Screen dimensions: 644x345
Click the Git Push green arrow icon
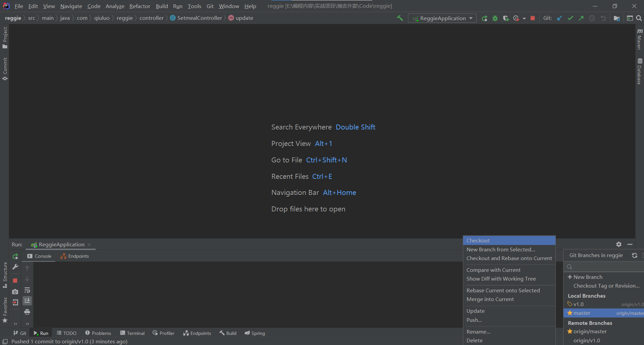click(x=581, y=18)
